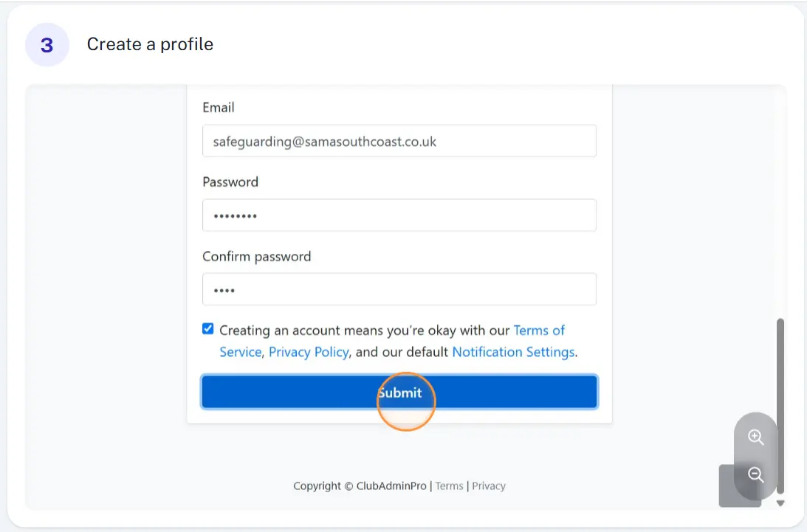
Task: Click the vertical scrollbar thumb
Action: pyautogui.click(x=780, y=406)
